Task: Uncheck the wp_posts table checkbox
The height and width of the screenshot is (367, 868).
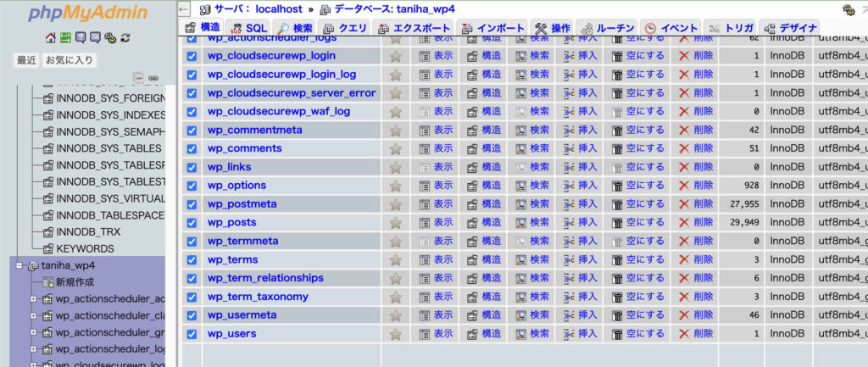Action: [x=192, y=223]
